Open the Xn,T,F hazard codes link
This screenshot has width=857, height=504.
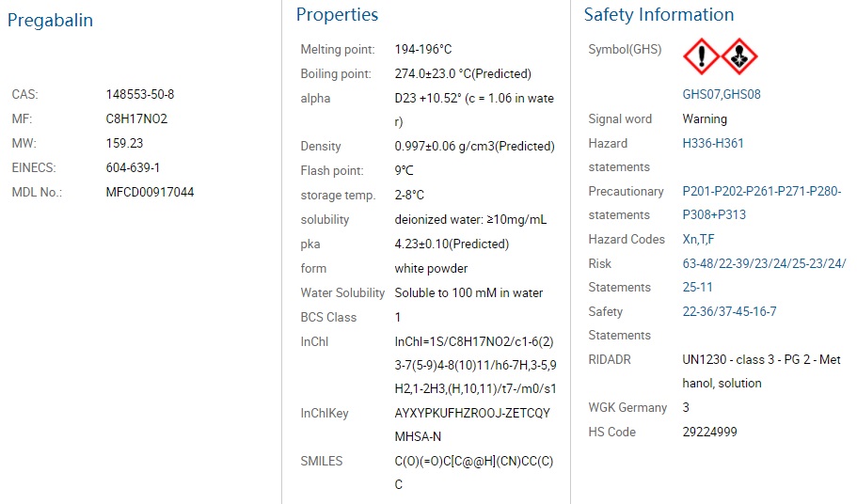coord(698,239)
